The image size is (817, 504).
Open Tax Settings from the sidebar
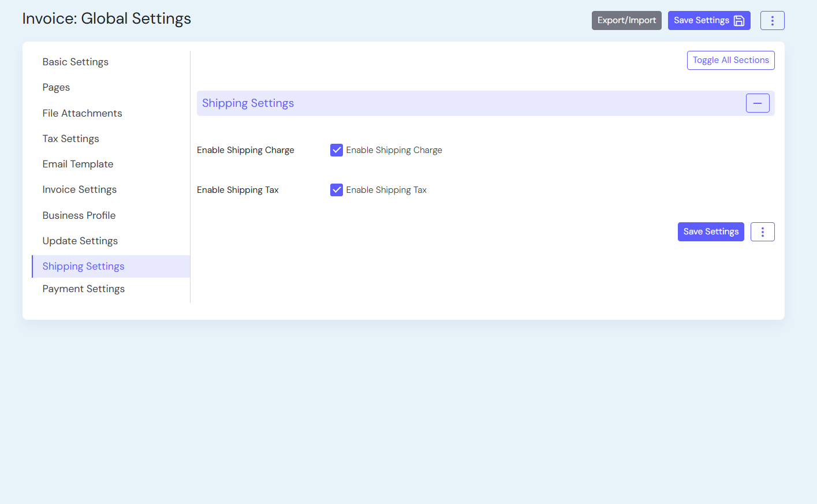click(x=70, y=139)
